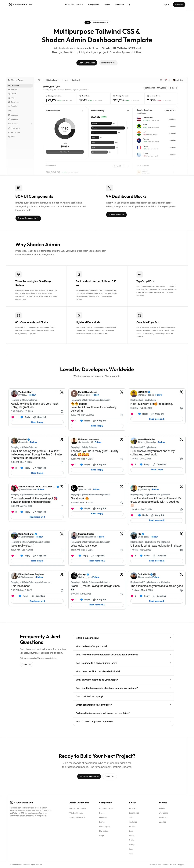
Task: Open the X logo on Daniel Humphreys' tweet
Action: [121, 392]
